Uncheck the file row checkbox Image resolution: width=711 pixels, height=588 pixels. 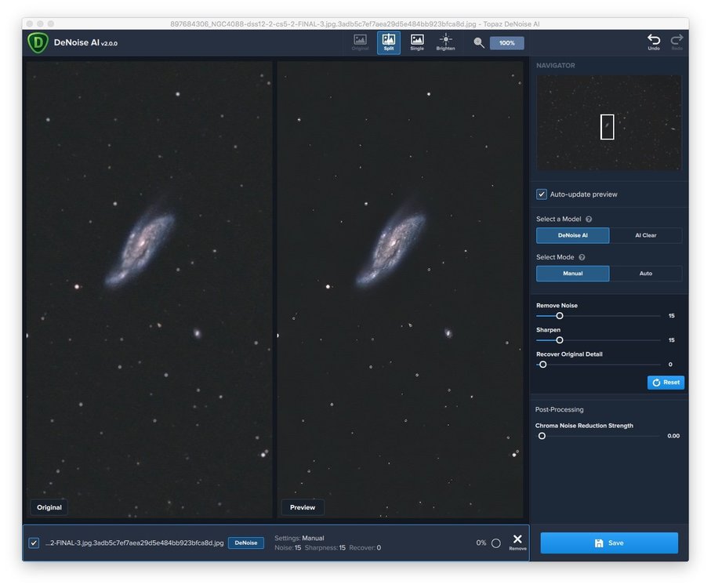(x=34, y=543)
